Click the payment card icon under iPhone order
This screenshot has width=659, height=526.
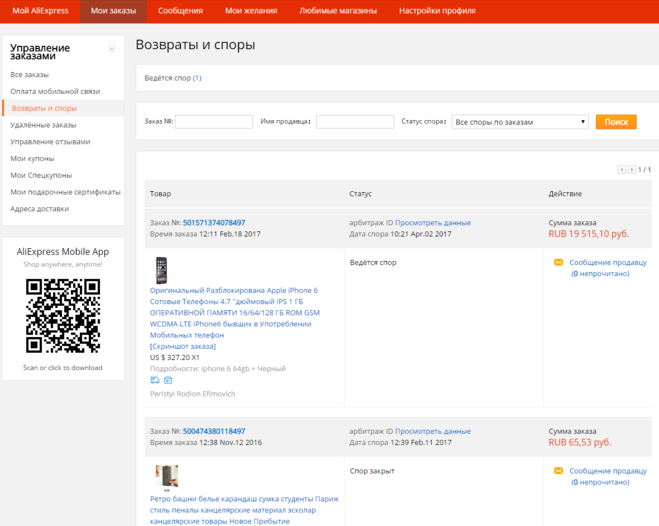coord(168,380)
